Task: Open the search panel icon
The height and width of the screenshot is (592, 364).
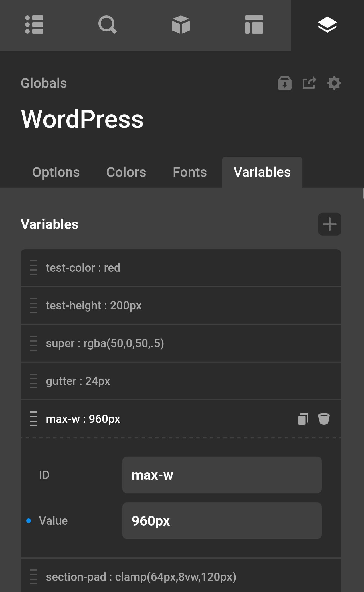Action: 107,25
